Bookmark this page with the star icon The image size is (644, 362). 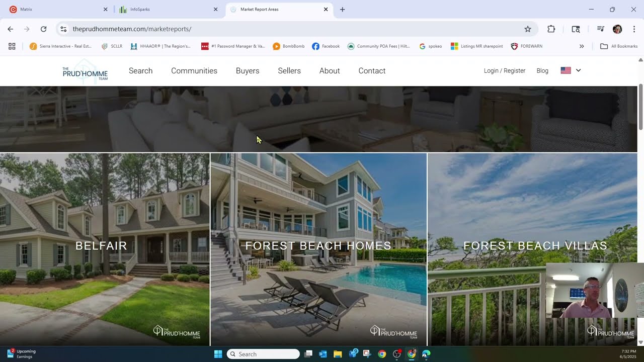(528, 29)
